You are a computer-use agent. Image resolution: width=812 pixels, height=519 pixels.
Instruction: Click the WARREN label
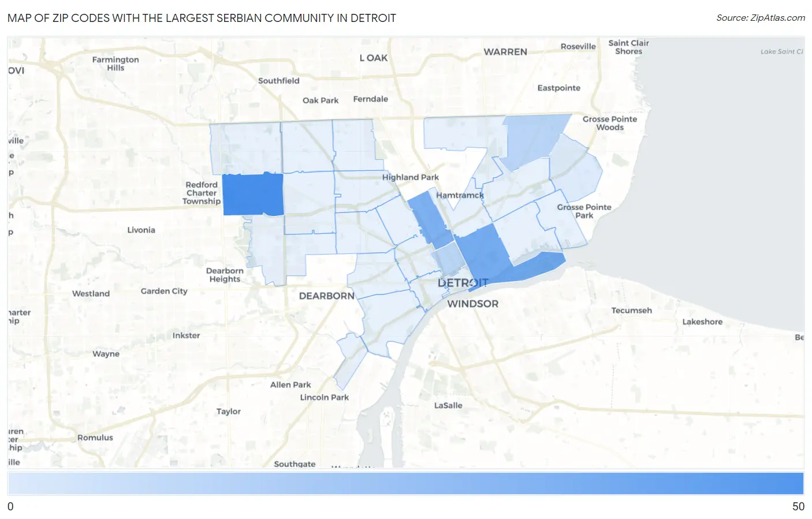point(505,52)
